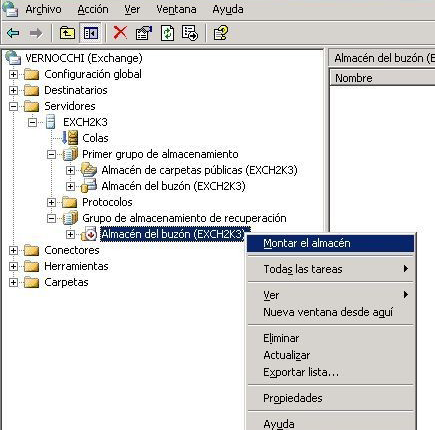The image size is (435, 430).
Task: Expand the Configuración global folder
Action: coord(13,74)
